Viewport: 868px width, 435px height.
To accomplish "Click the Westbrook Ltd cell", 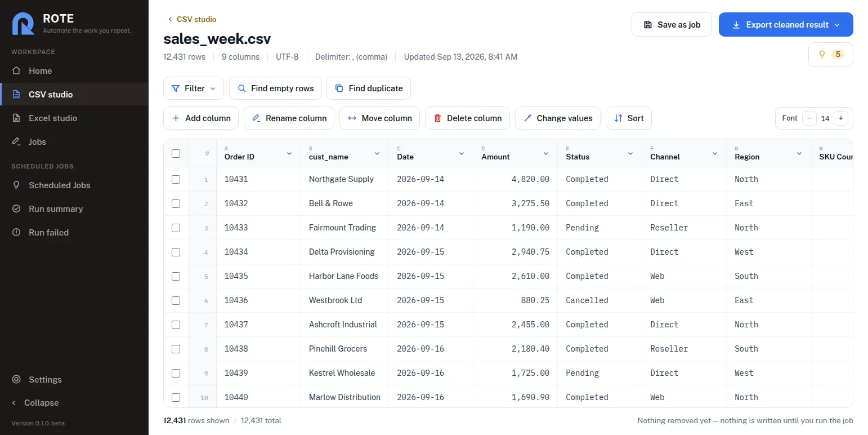I will [345, 300].
